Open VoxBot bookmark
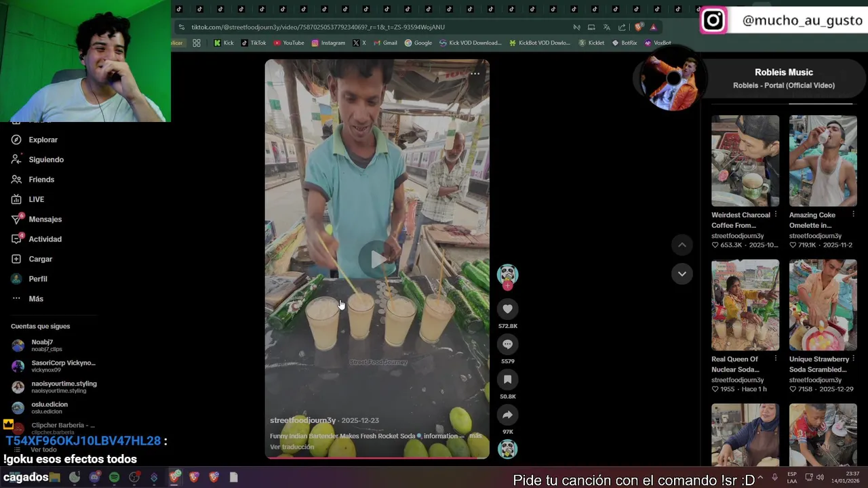Image resolution: width=868 pixels, height=488 pixels. (658, 43)
